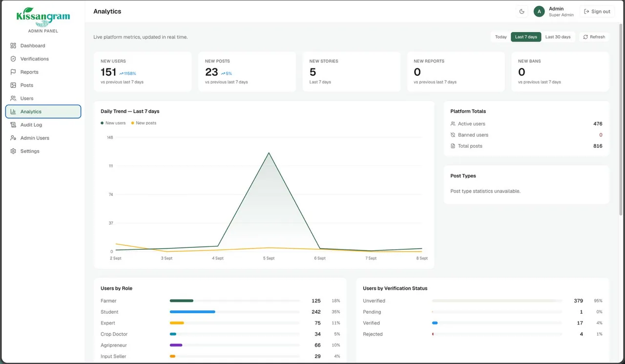
Task: Refresh the analytics data
Action: pyautogui.click(x=594, y=37)
